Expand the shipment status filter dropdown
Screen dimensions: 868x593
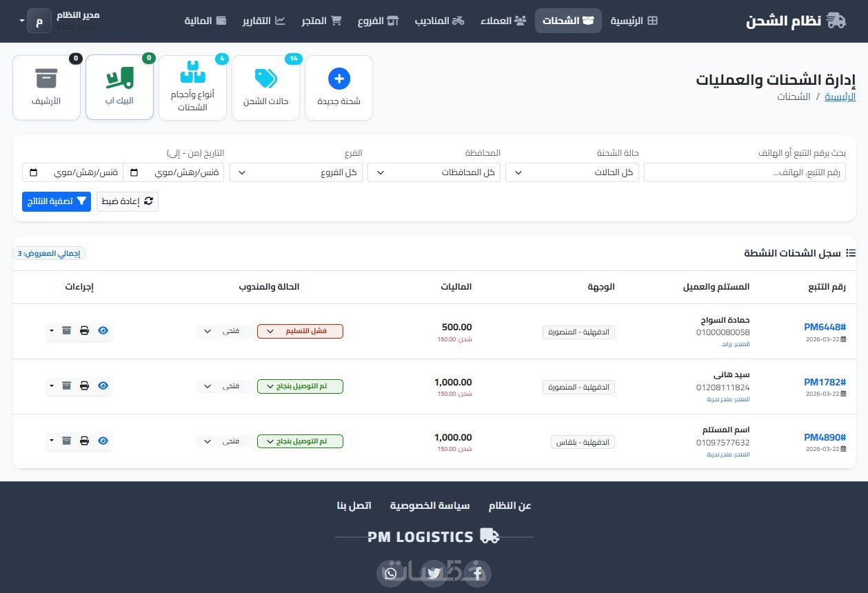pos(572,172)
